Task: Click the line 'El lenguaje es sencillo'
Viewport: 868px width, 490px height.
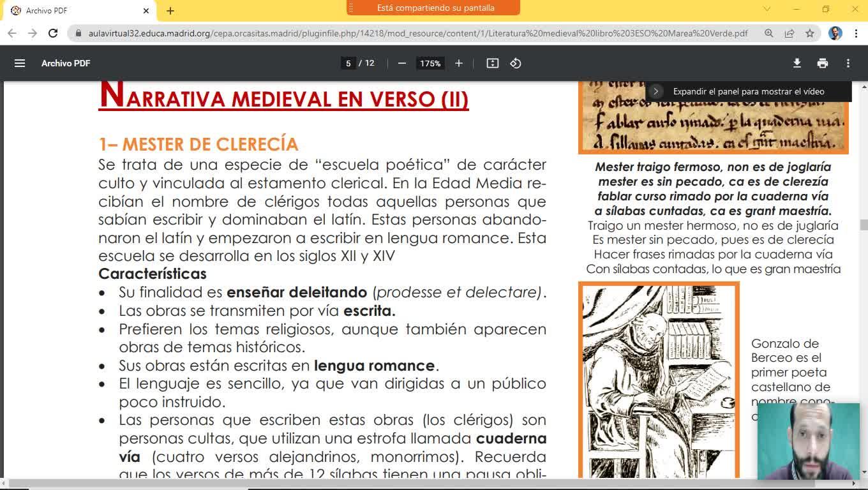Action: [333, 383]
